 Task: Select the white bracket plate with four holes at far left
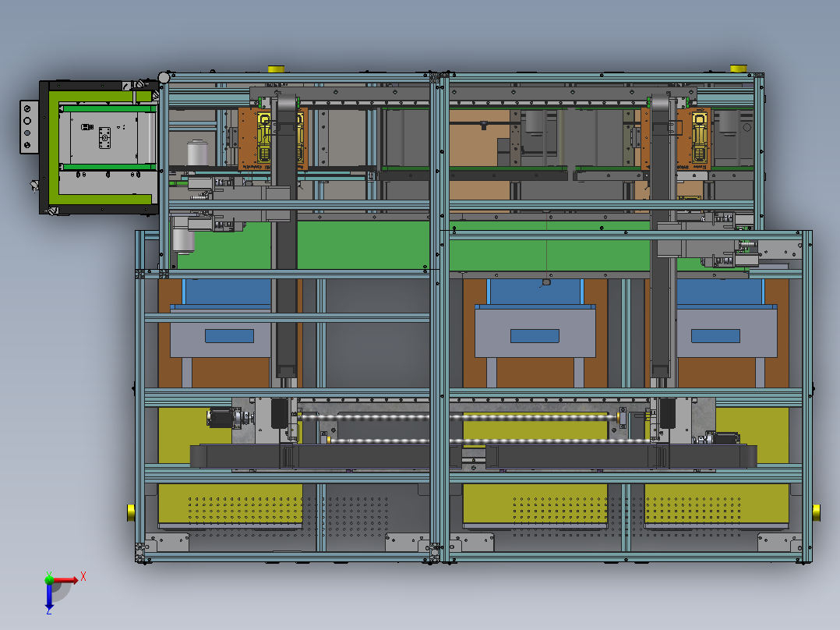(x=29, y=126)
